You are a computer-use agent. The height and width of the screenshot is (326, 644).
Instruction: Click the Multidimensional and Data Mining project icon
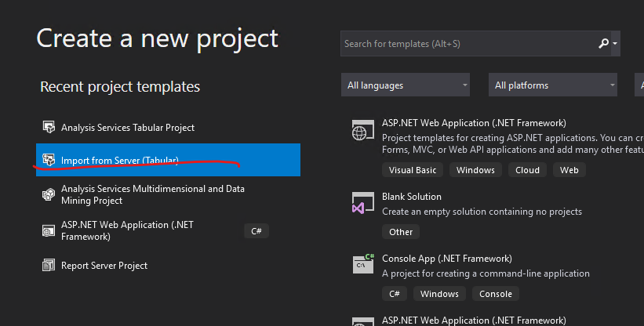tap(49, 194)
